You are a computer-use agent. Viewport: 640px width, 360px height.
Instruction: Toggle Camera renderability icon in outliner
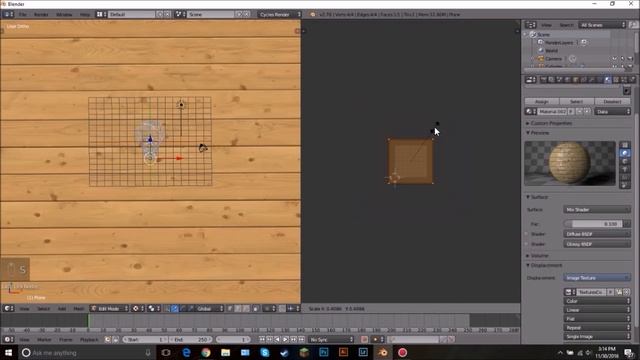(x=630, y=59)
